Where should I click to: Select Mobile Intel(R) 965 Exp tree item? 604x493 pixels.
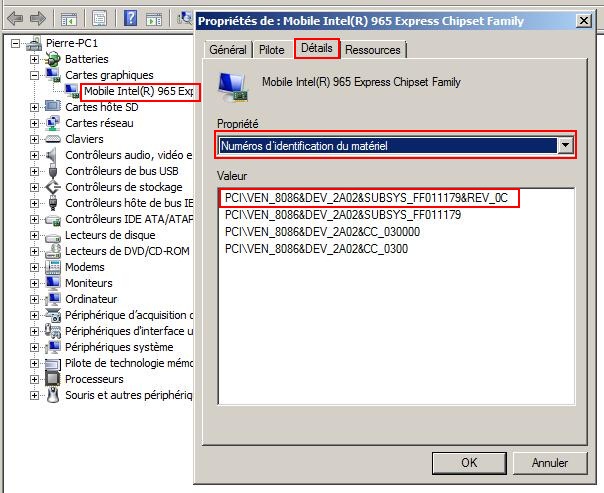[x=139, y=91]
